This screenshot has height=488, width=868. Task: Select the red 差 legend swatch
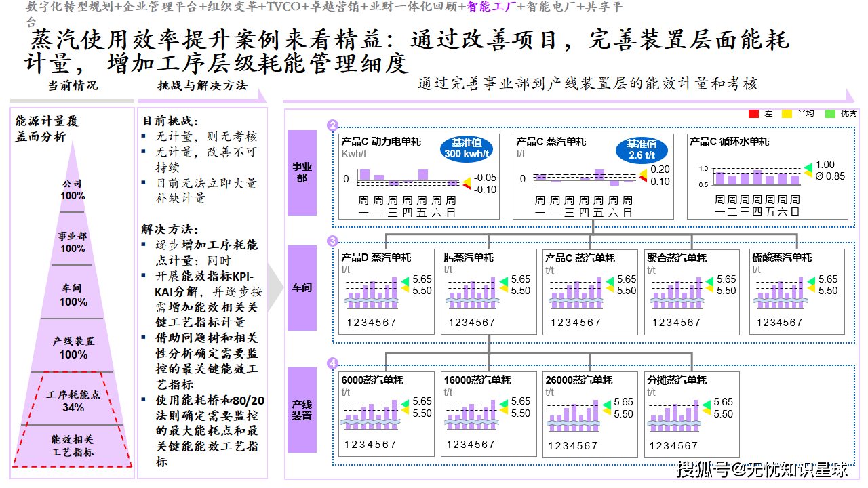pos(753,113)
